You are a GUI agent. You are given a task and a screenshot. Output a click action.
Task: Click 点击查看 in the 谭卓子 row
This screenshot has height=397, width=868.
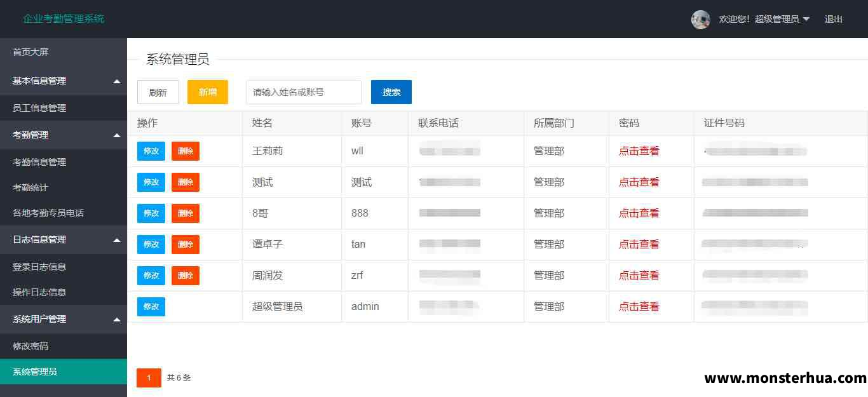639,245
